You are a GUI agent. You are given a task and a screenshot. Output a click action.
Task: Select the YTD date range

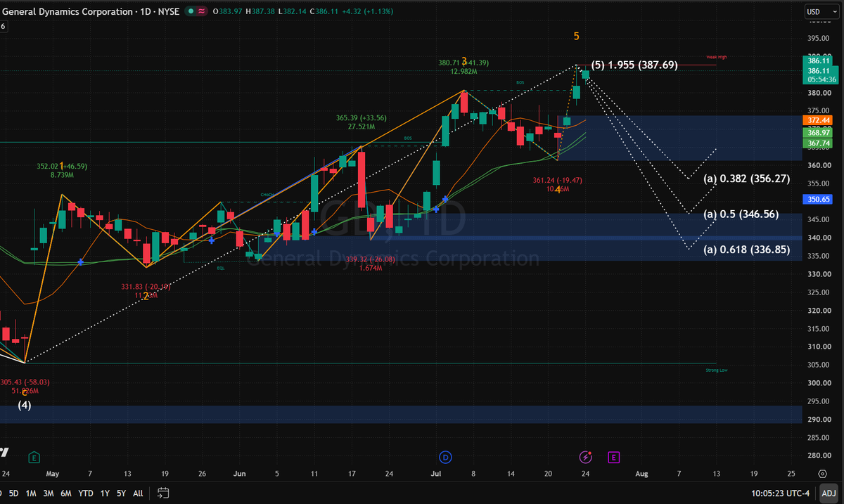[86, 493]
